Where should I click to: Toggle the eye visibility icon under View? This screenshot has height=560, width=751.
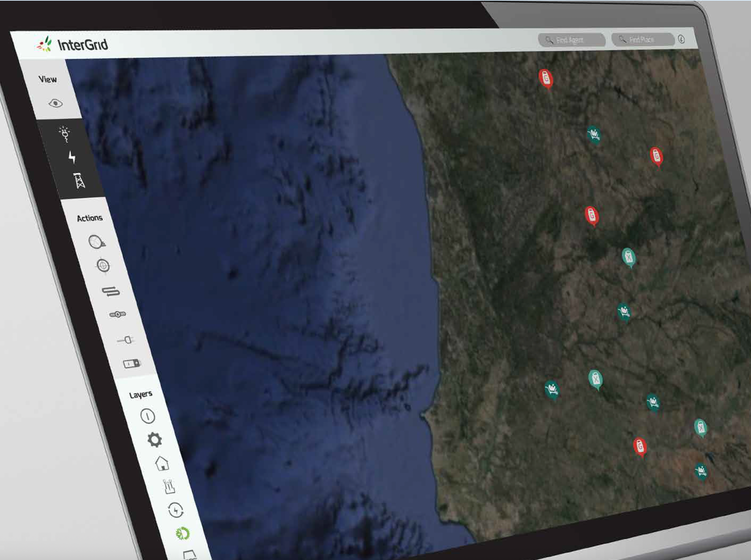[56, 103]
